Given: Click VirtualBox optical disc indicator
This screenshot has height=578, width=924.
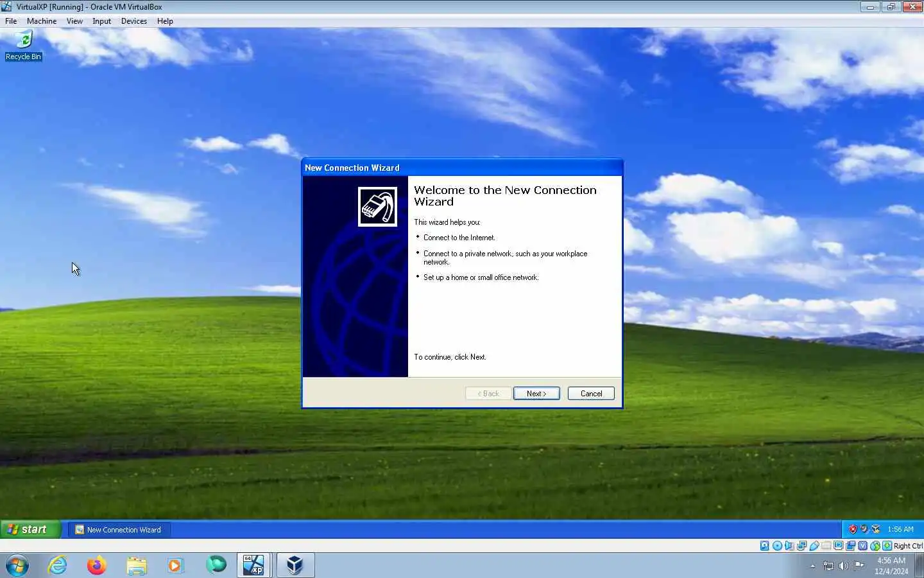Looking at the screenshot, I should tap(777, 546).
